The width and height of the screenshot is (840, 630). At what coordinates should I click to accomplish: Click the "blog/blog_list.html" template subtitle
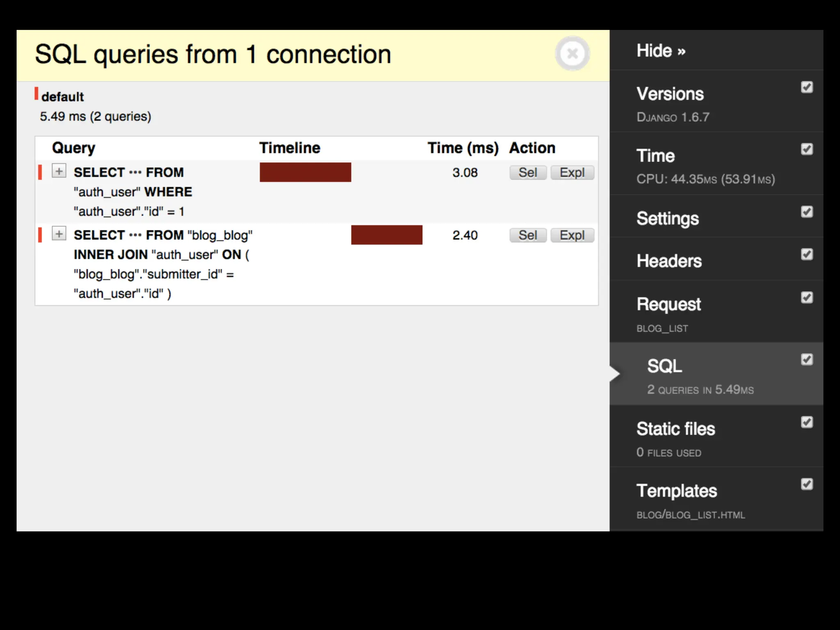click(690, 515)
